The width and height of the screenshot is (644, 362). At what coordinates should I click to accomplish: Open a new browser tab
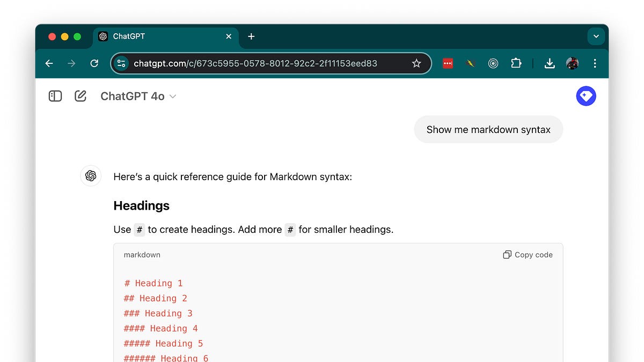pos(251,36)
